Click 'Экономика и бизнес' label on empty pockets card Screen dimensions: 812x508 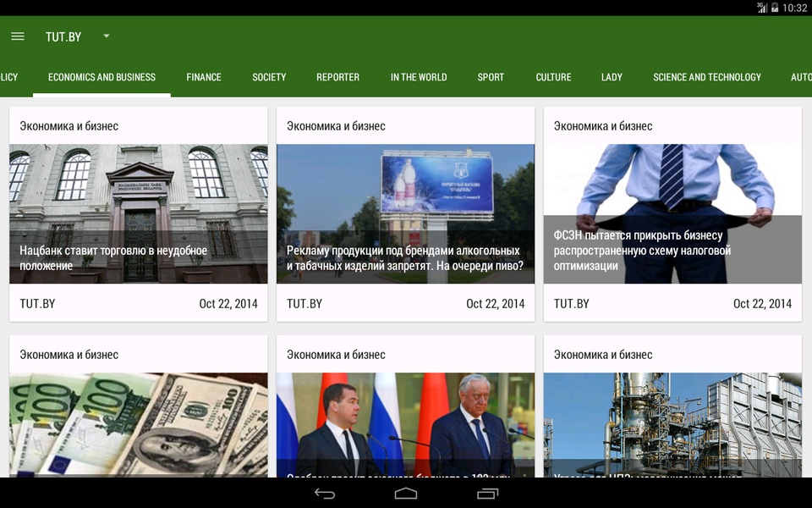[x=603, y=126]
